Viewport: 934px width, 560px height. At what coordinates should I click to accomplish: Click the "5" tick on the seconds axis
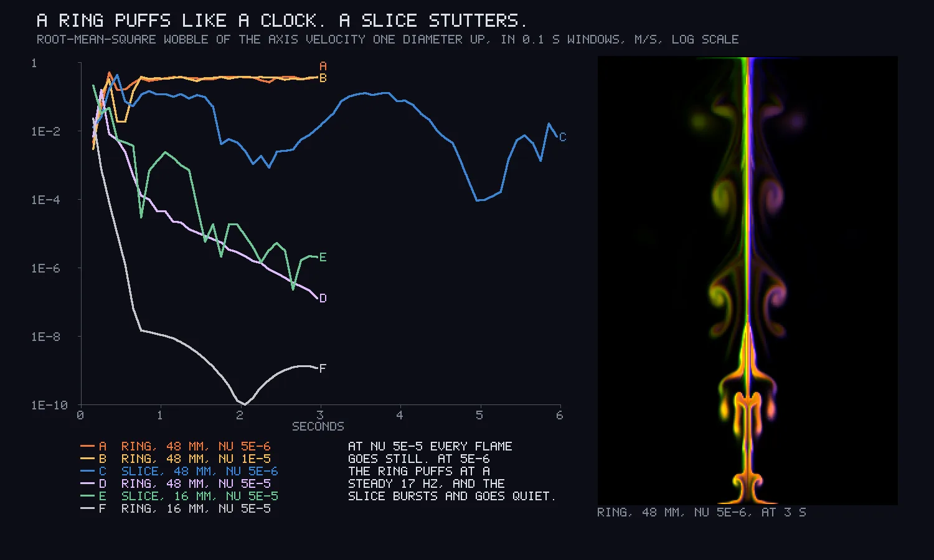[479, 415]
